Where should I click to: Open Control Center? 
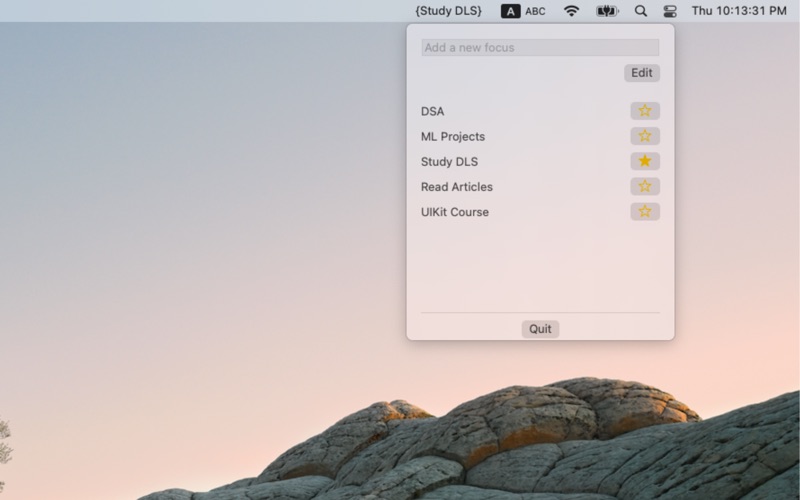[670, 11]
